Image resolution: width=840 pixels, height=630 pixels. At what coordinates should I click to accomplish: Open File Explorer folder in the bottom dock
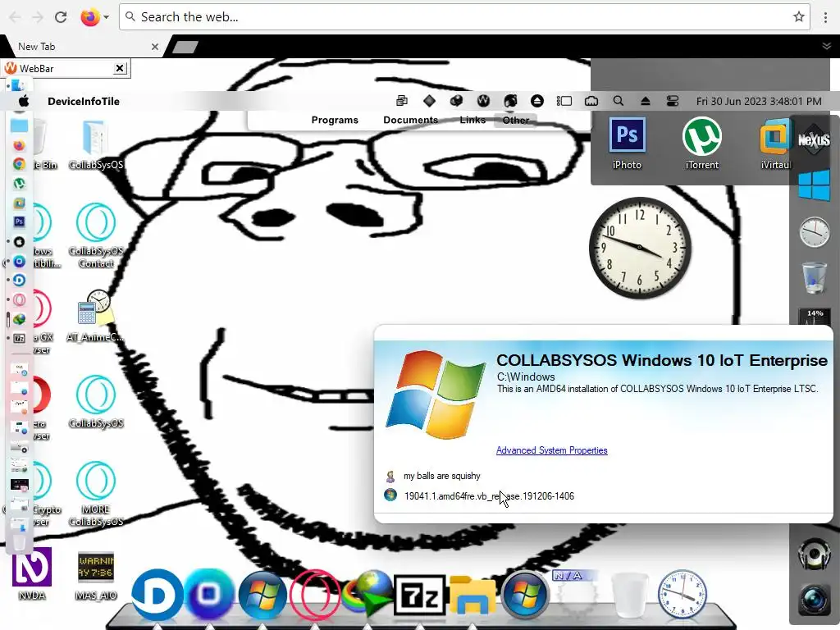point(472,595)
